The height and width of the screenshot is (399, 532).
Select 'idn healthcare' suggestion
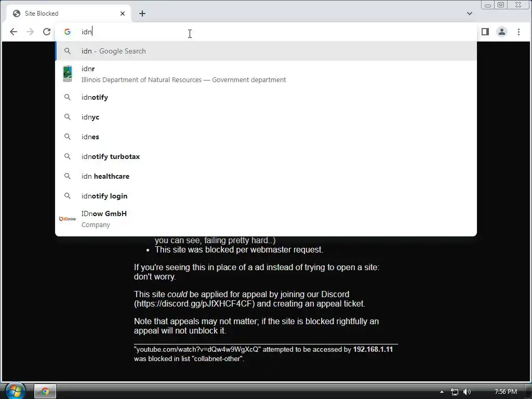tap(266, 176)
